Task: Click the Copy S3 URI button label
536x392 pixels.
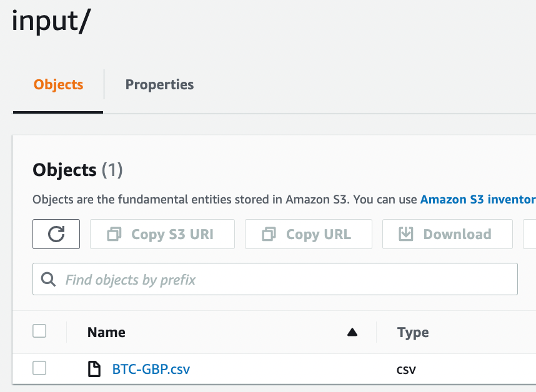Action: [x=172, y=234]
